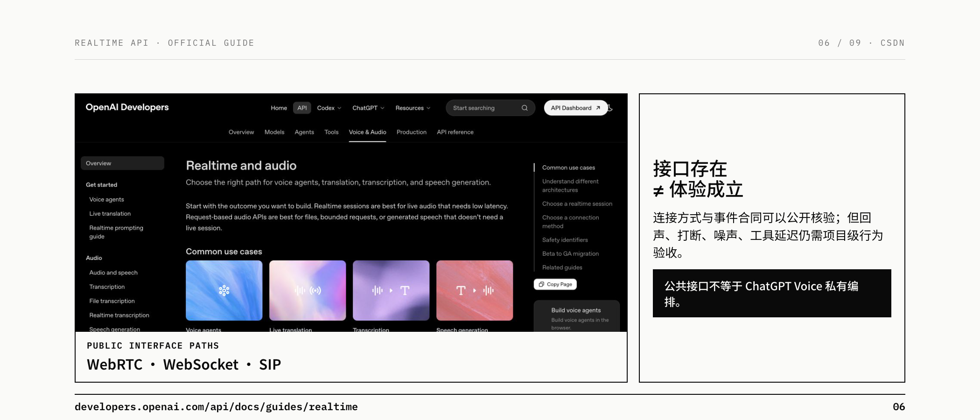The image size is (980, 420).
Task: Toggle dark mode moon icon
Action: pos(610,108)
